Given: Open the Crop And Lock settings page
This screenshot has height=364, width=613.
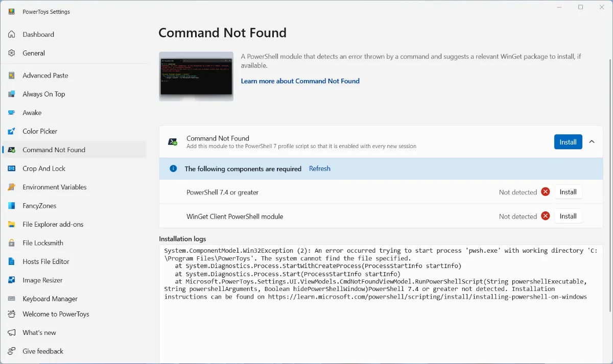Looking at the screenshot, I should (x=44, y=168).
